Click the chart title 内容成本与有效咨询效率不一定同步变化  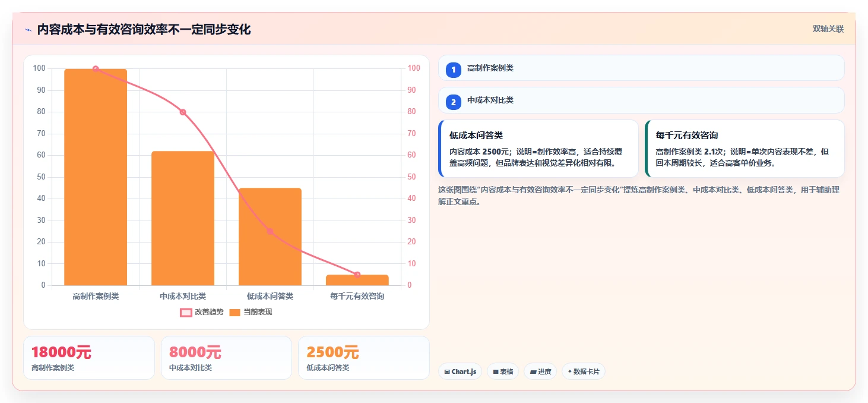(x=144, y=30)
